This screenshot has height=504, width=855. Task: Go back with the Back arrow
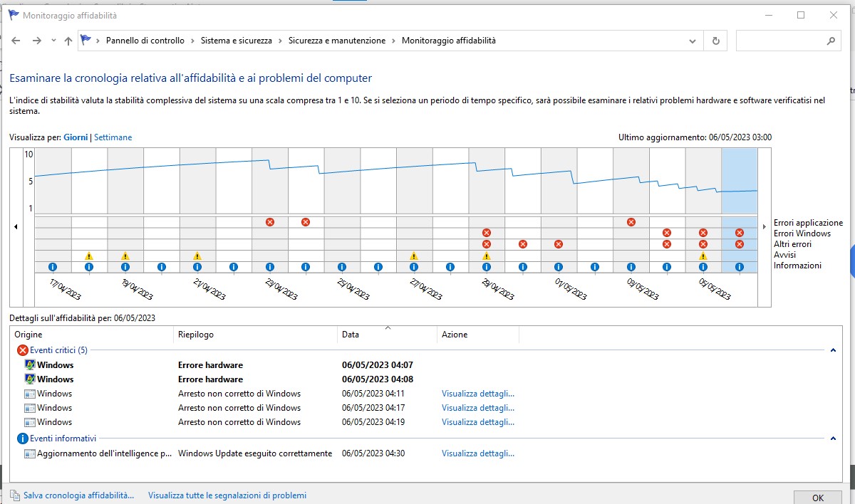16,41
